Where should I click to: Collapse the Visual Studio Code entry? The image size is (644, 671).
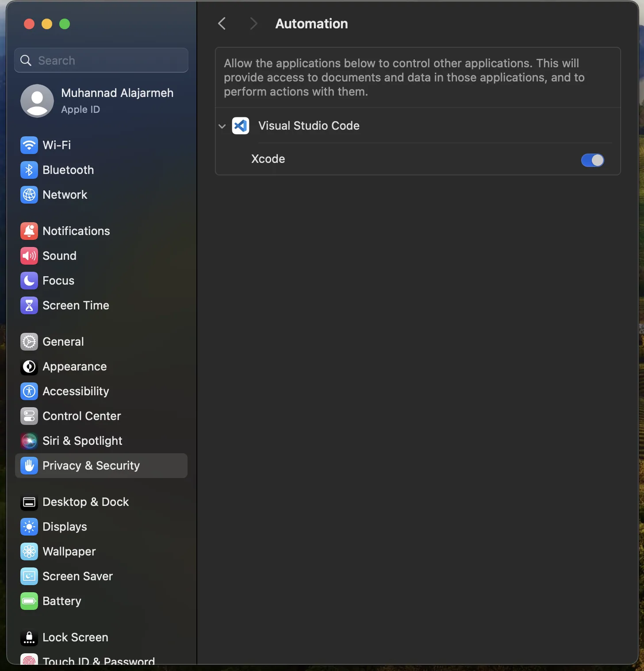click(x=222, y=126)
